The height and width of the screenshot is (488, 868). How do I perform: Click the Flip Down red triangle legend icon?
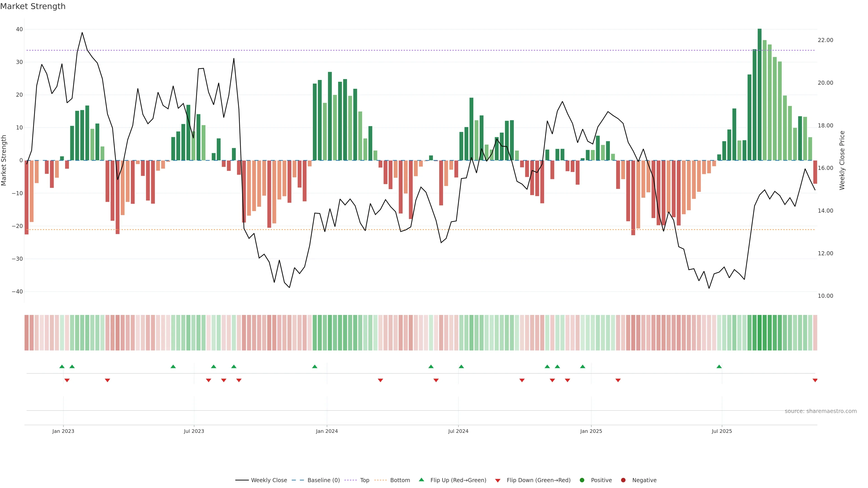(498, 481)
